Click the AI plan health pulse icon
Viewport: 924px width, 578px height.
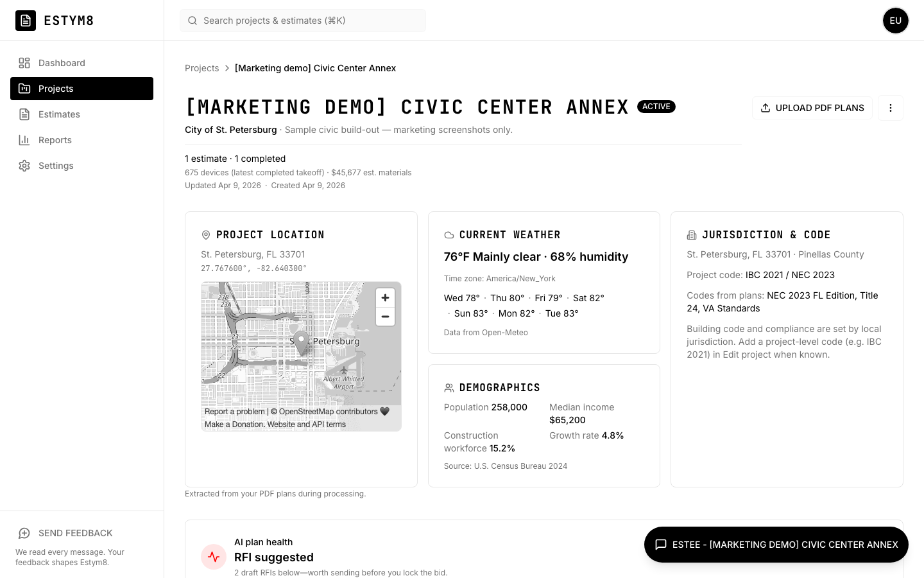point(214,557)
